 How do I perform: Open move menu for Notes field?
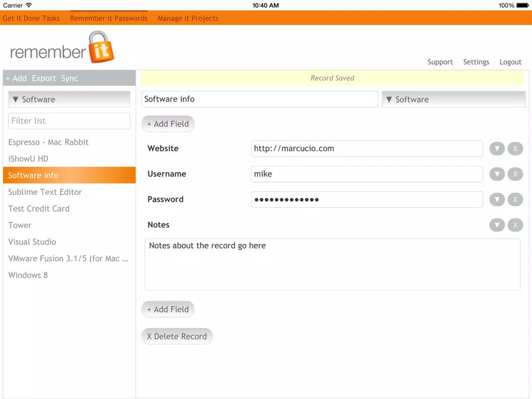(x=497, y=225)
